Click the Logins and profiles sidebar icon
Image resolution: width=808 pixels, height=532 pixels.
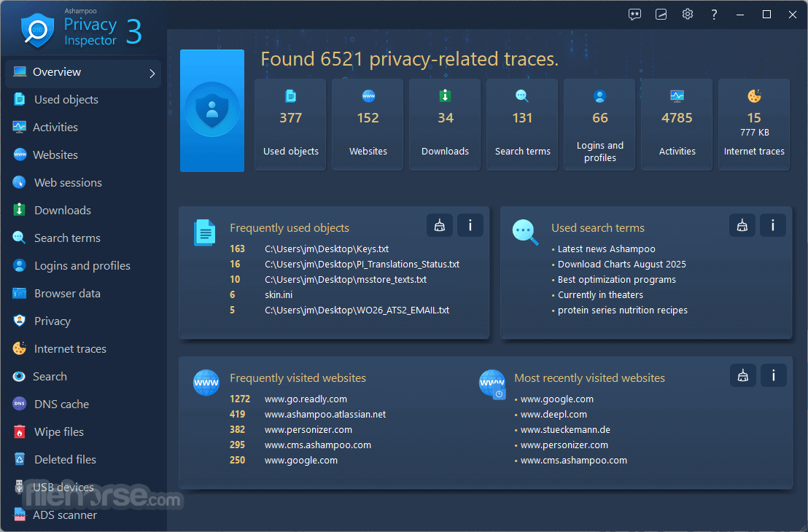coord(19,265)
